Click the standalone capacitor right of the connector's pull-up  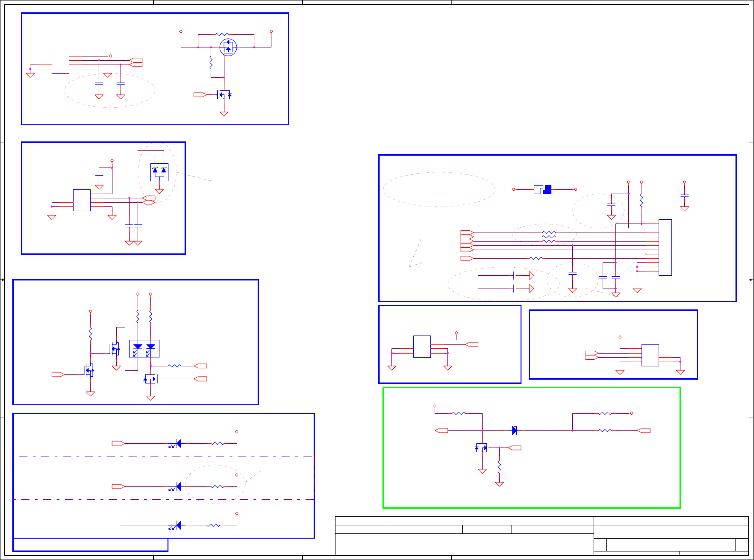(x=684, y=195)
